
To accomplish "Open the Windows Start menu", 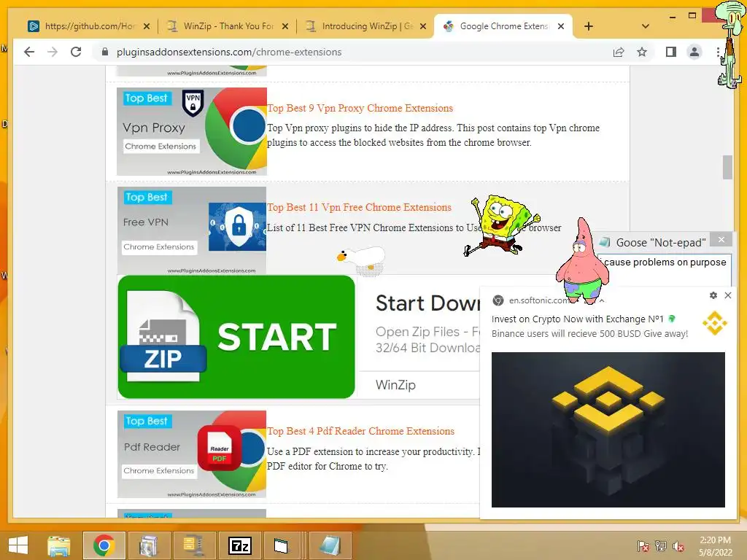I will click(18, 545).
